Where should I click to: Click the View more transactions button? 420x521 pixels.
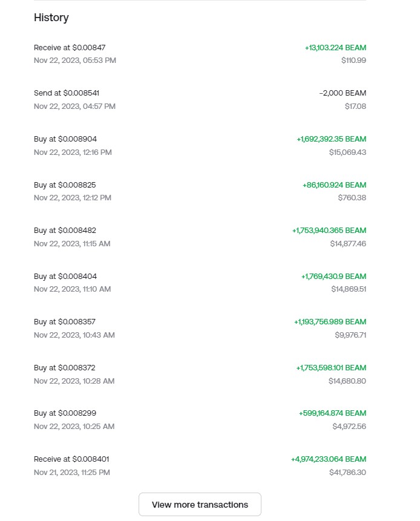tap(200, 505)
